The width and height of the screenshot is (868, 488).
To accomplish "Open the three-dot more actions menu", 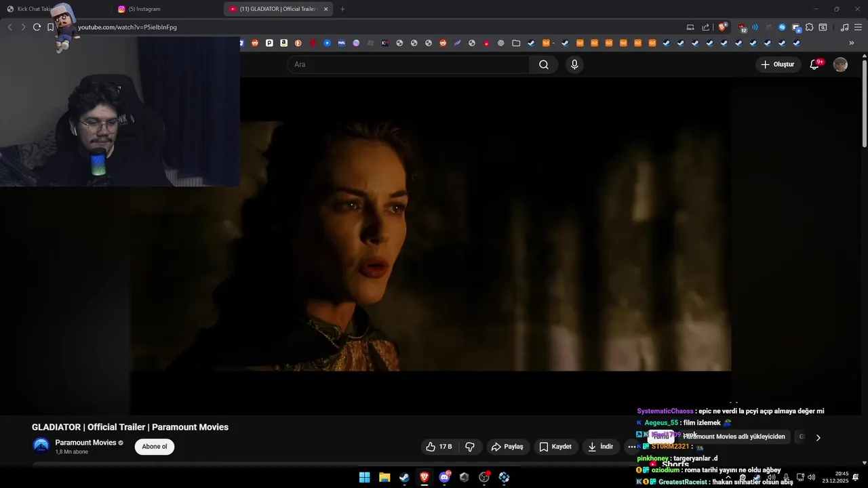I will [x=631, y=447].
